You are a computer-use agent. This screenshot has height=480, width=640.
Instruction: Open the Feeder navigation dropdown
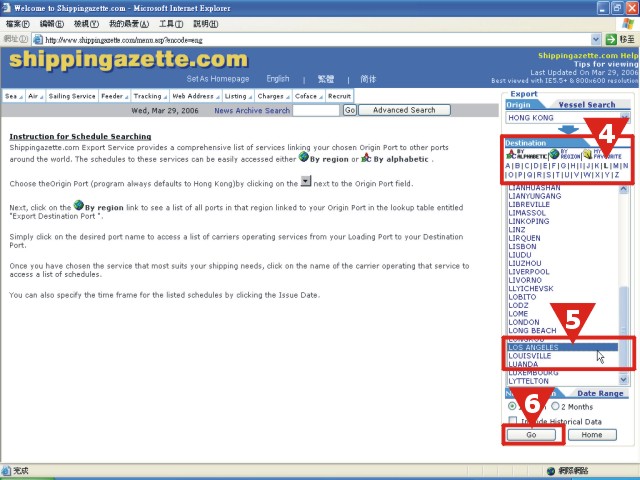(114, 96)
